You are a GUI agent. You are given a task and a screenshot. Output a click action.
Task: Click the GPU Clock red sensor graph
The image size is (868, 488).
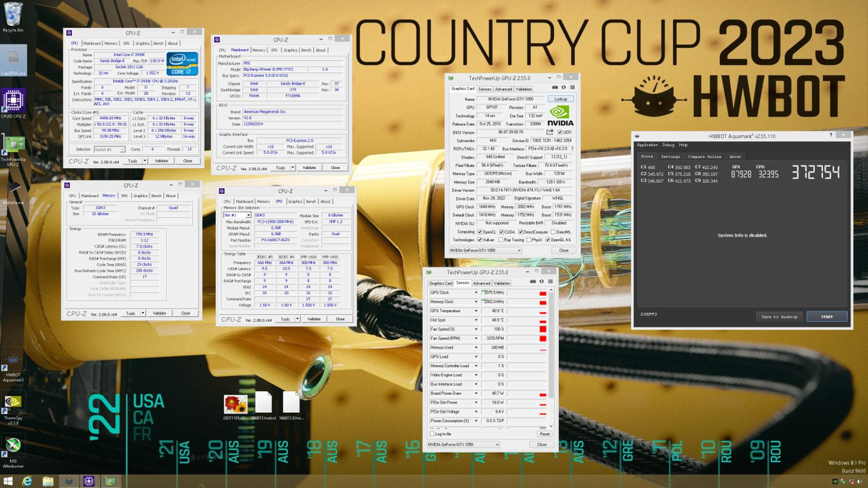527,293
